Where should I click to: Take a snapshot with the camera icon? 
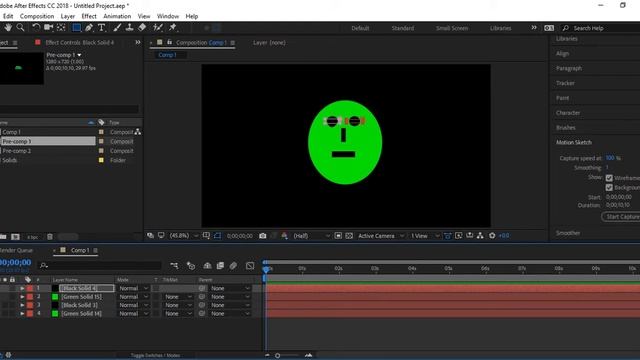(262, 236)
